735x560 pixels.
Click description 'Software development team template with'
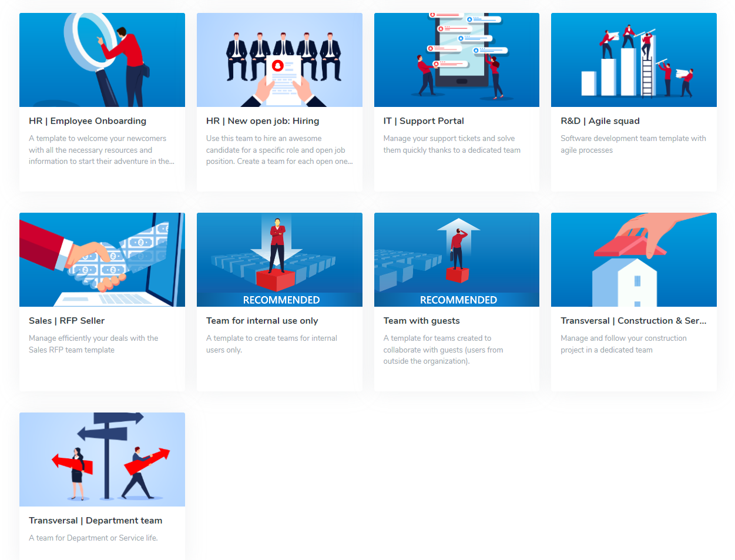click(x=633, y=139)
